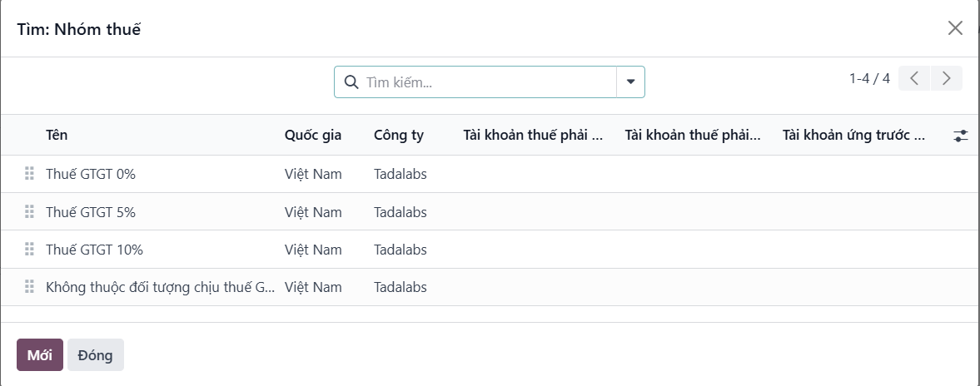The width and height of the screenshot is (980, 386).
Task: Focus the Tìm kiếm search field
Action: [x=487, y=82]
